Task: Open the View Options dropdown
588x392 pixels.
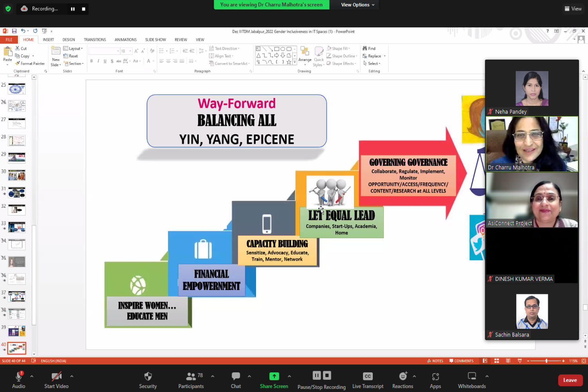Action: coord(358,5)
